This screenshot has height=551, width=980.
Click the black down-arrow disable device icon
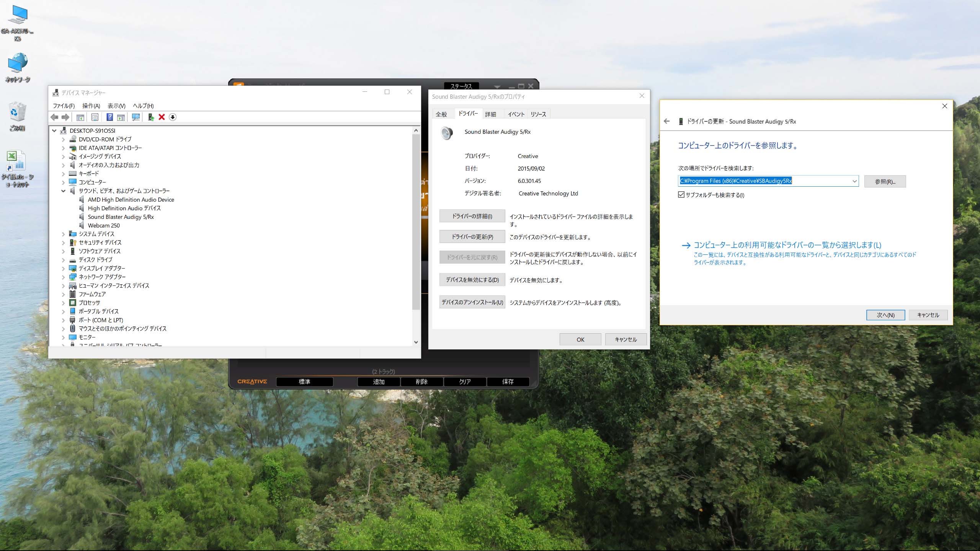tap(173, 117)
